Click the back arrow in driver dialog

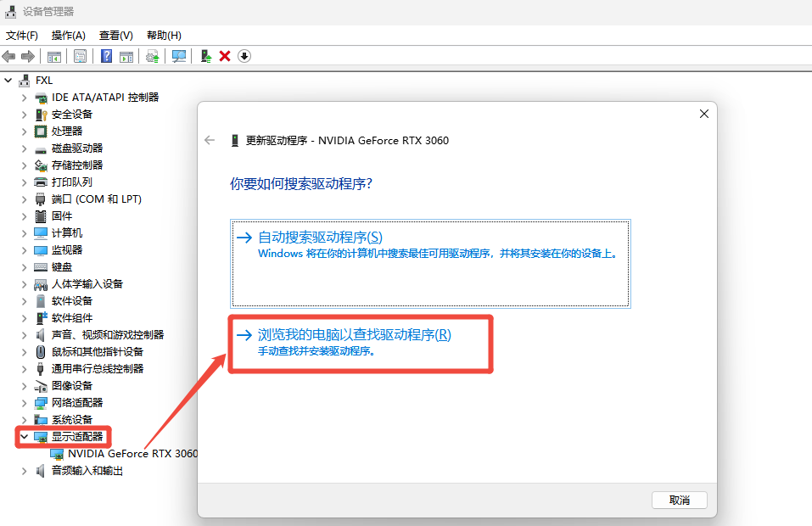tap(210, 140)
